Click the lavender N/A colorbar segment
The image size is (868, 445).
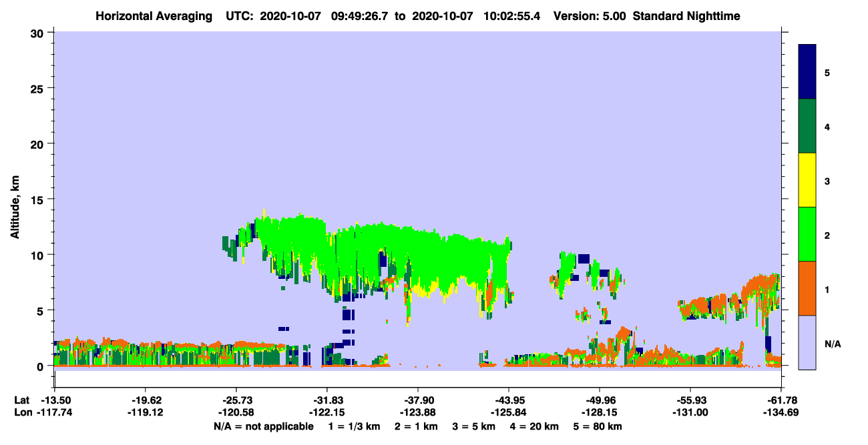(807, 342)
